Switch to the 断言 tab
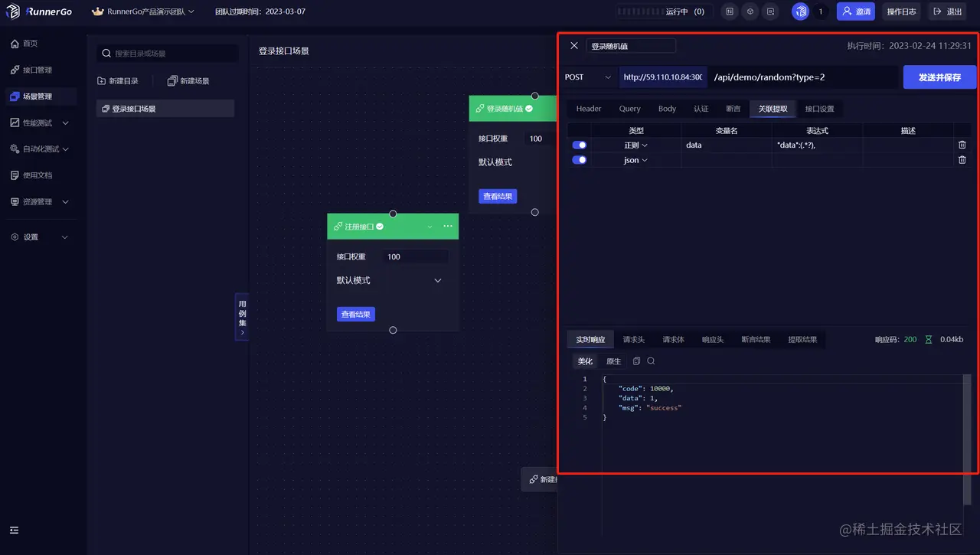 coord(733,109)
